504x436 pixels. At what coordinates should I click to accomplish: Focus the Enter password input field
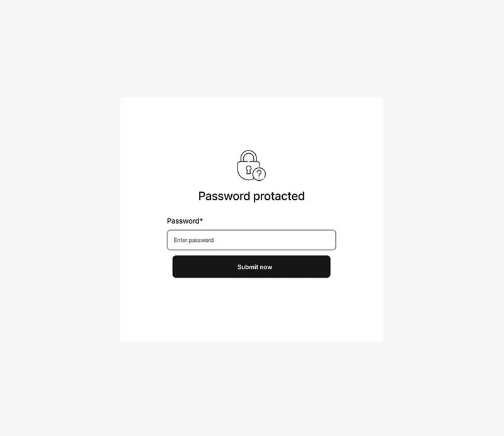[x=251, y=240]
